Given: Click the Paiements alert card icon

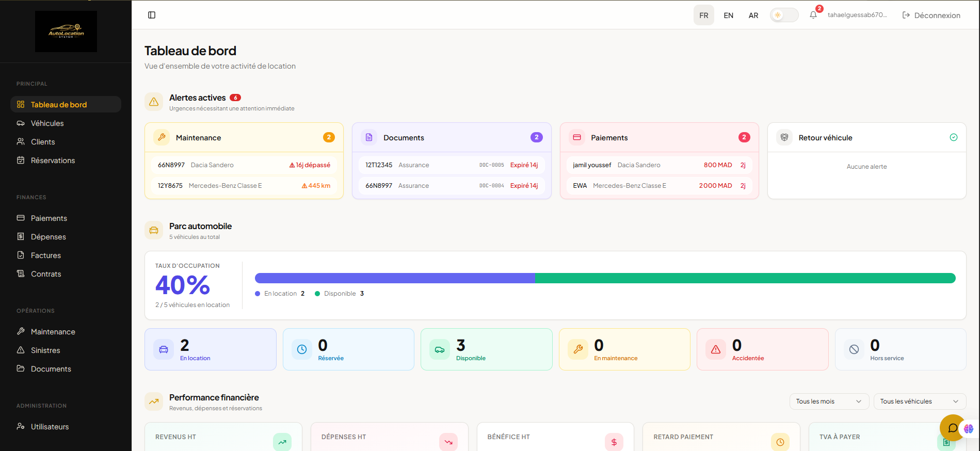Looking at the screenshot, I should 577,137.
